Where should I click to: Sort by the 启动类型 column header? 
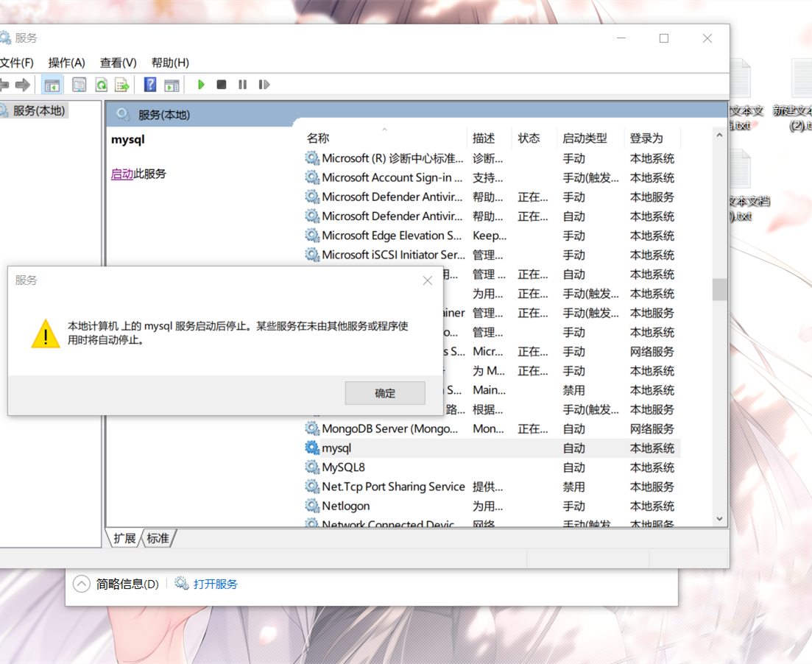[590, 138]
